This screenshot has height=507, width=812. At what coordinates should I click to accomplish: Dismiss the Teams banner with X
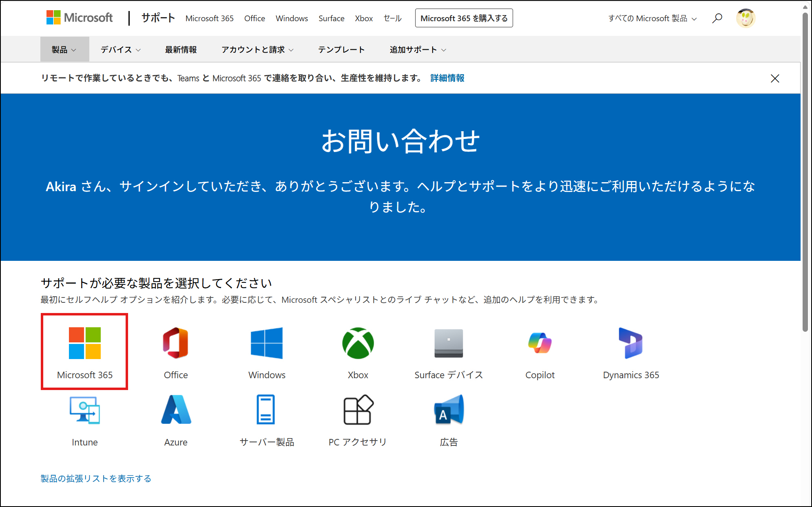[x=775, y=78]
